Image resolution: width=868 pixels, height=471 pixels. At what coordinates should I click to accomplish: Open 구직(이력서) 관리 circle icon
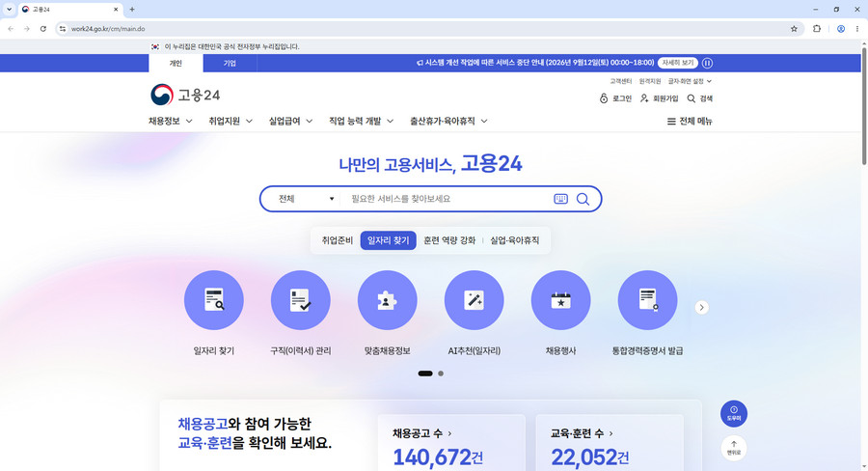(301, 300)
